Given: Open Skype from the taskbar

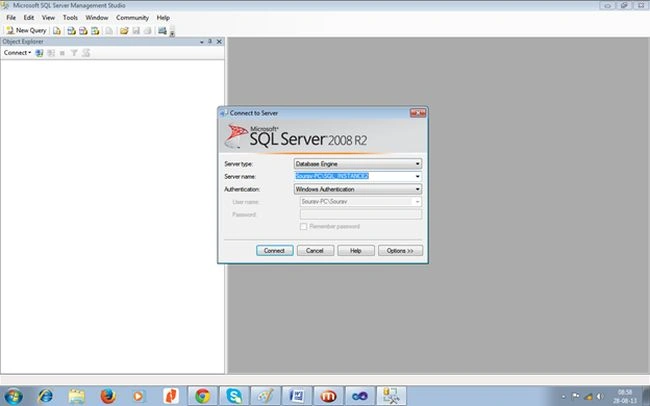Looking at the screenshot, I should point(234,396).
